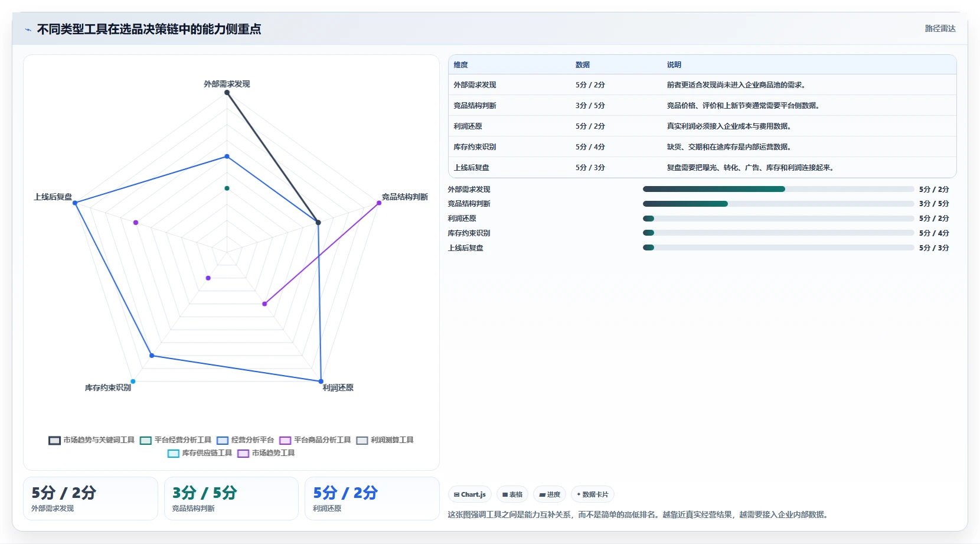Viewport: 980px width, 544px height.
Task: Click the dark data point at 外部需求发现 axis
Action: (227, 93)
